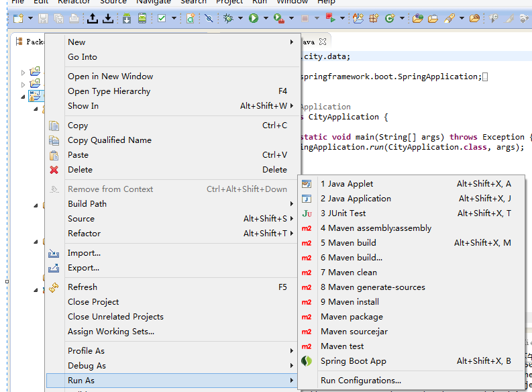Open Run Configurations... dialog
532x392 pixels.
click(411, 381)
